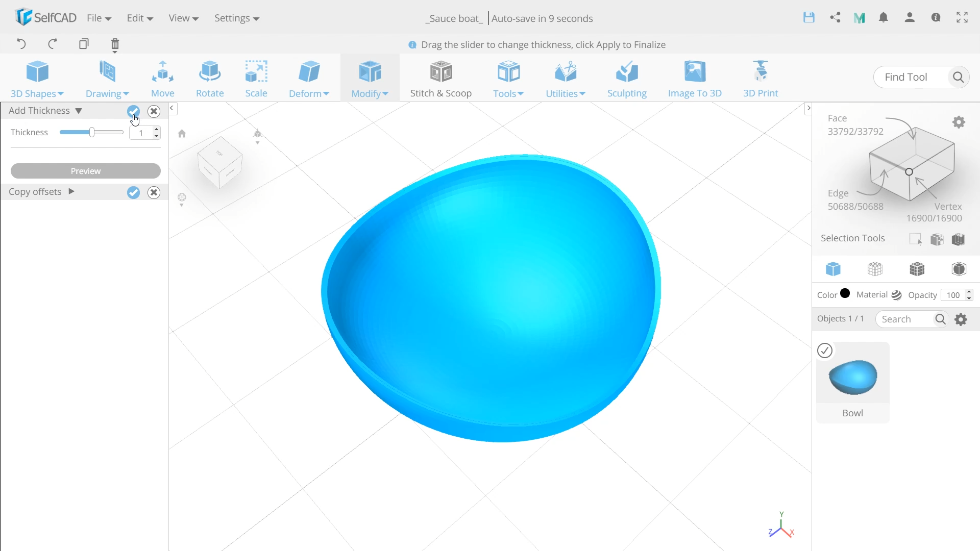Viewport: 980px width, 551px height.
Task: Open the Settings menu
Action: [x=237, y=18]
